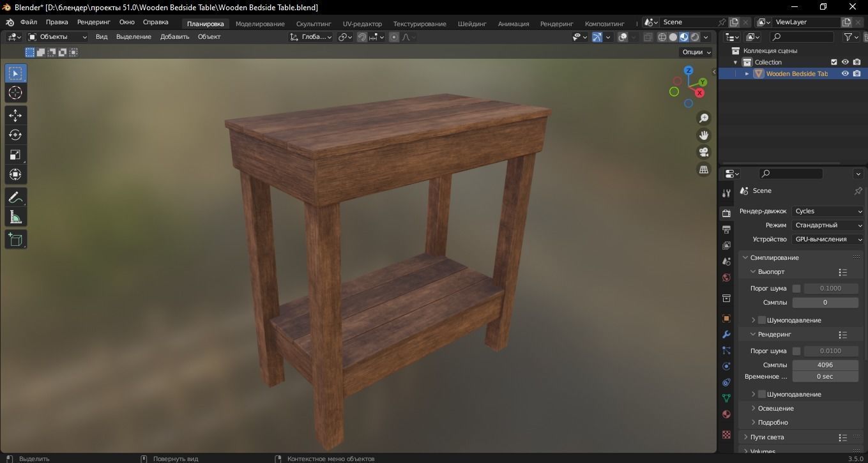Viewport: 868px width, 463px height.
Task: Hide Wooden Bedside Table via eye icon
Action: click(x=845, y=73)
